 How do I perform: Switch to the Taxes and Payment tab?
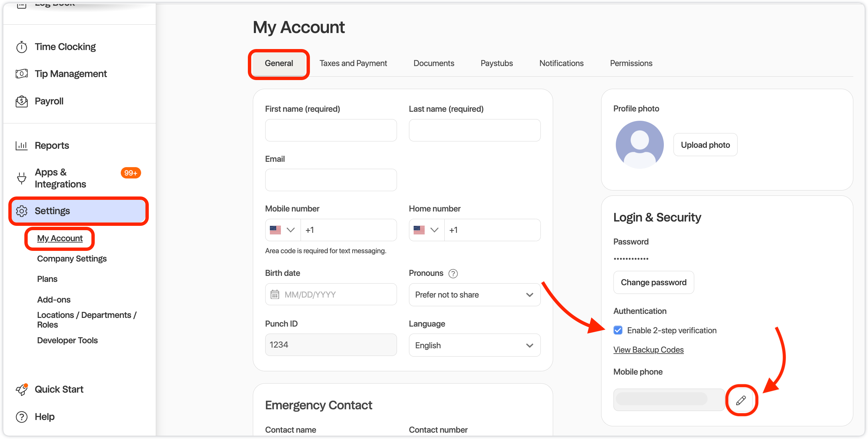pos(353,63)
